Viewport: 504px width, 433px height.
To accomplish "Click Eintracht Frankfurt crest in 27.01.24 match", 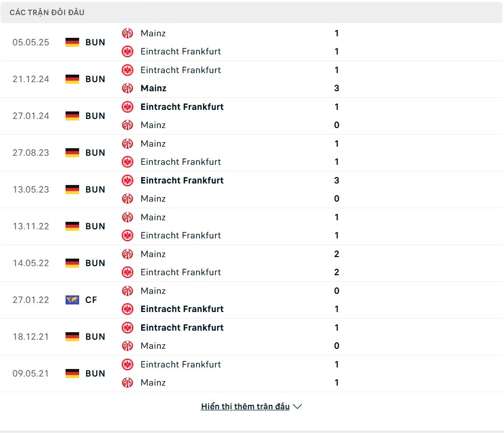I will pos(128,107).
